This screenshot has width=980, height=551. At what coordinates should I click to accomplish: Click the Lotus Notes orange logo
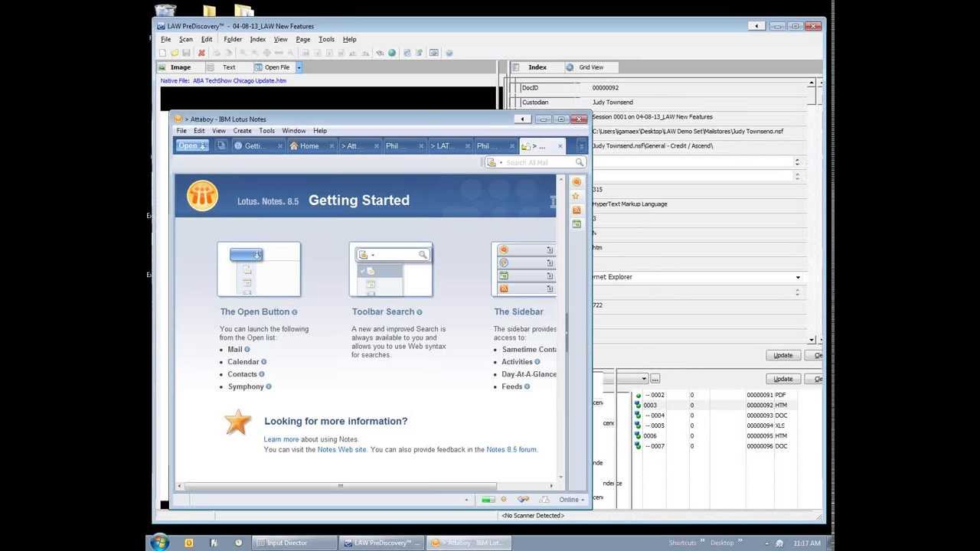pyautogui.click(x=202, y=196)
